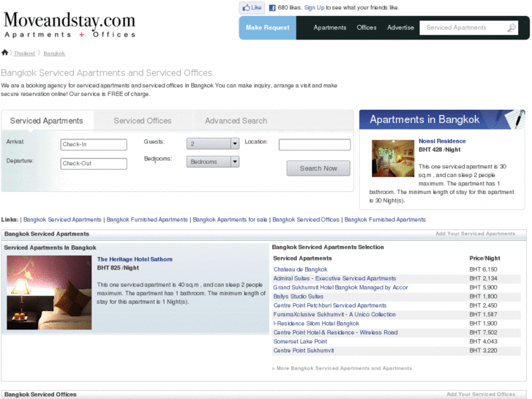Click the Make Request button

[x=268, y=28]
